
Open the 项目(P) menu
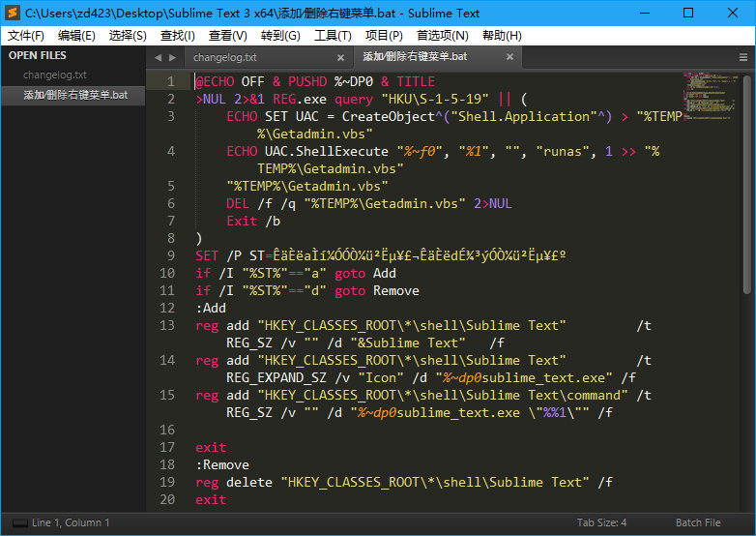(384, 36)
